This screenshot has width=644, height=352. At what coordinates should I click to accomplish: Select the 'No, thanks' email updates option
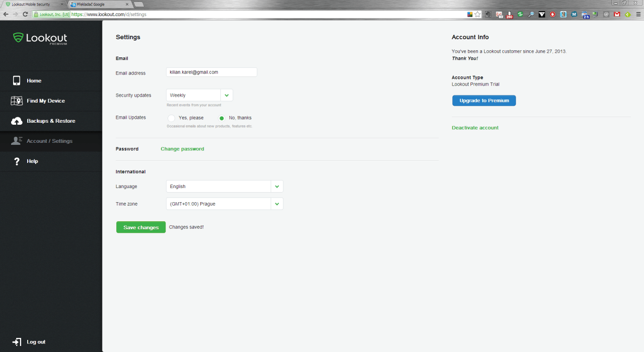click(222, 118)
